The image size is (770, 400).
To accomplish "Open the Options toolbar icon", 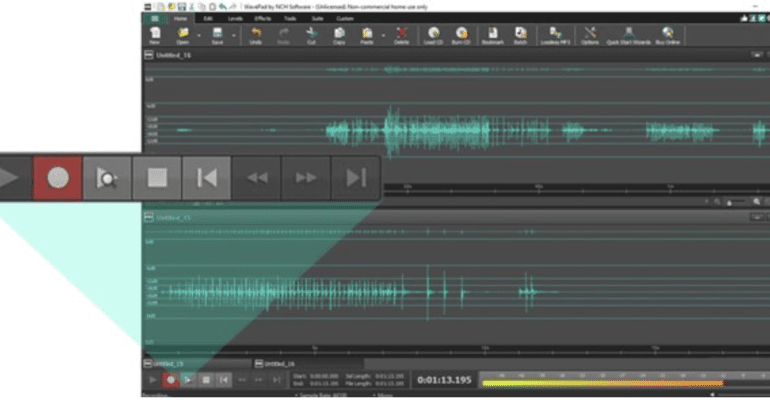I will click(x=590, y=36).
